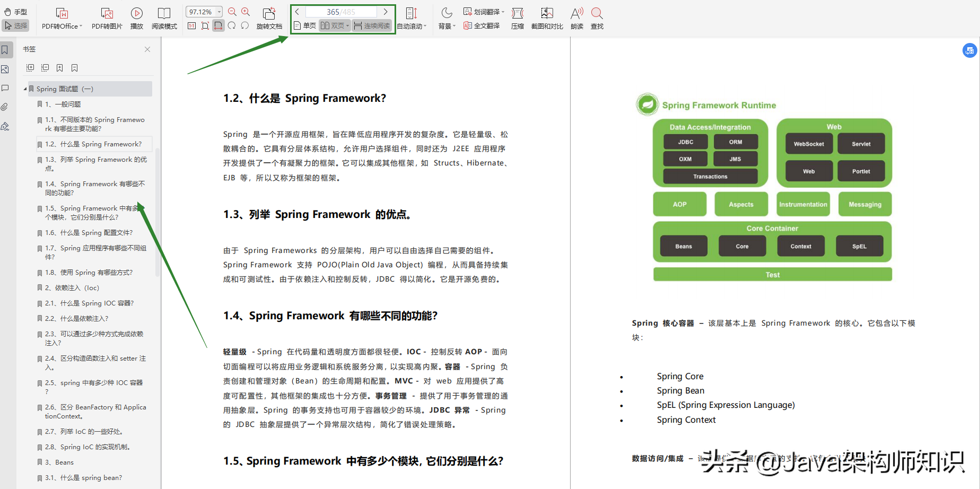Open bookmark 1.2 什么是 Spring Framework?
This screenshot has width=980, height=489.
coord(94,144)
